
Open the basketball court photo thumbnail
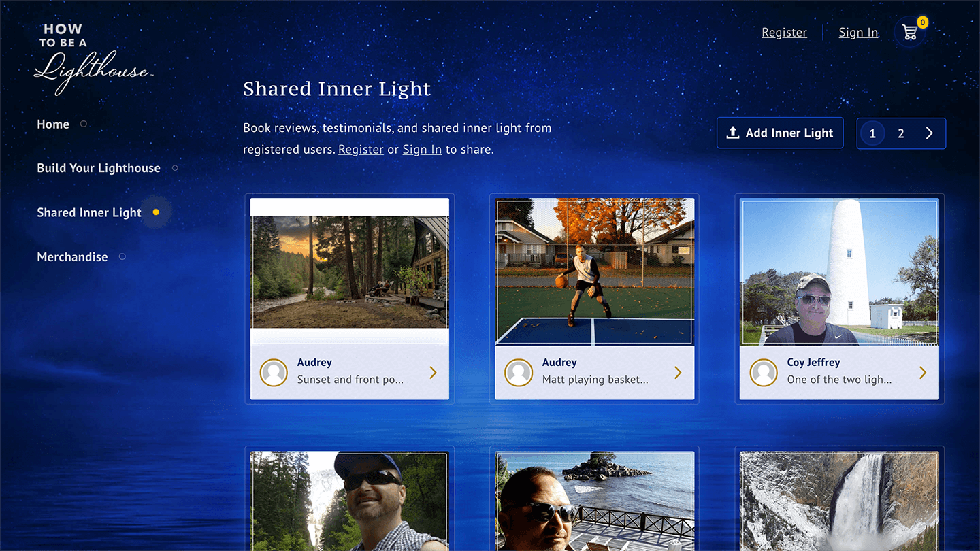coord(595,272)
